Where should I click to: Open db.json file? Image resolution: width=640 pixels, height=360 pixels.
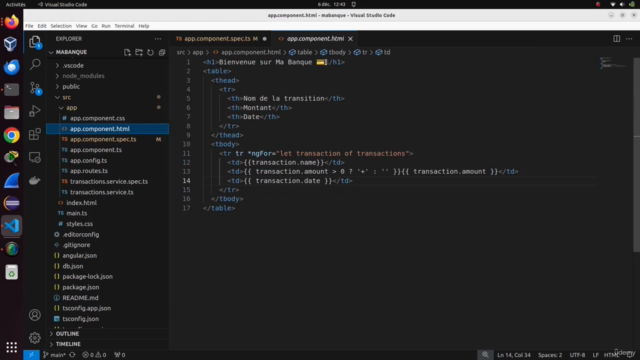[73, 266]
